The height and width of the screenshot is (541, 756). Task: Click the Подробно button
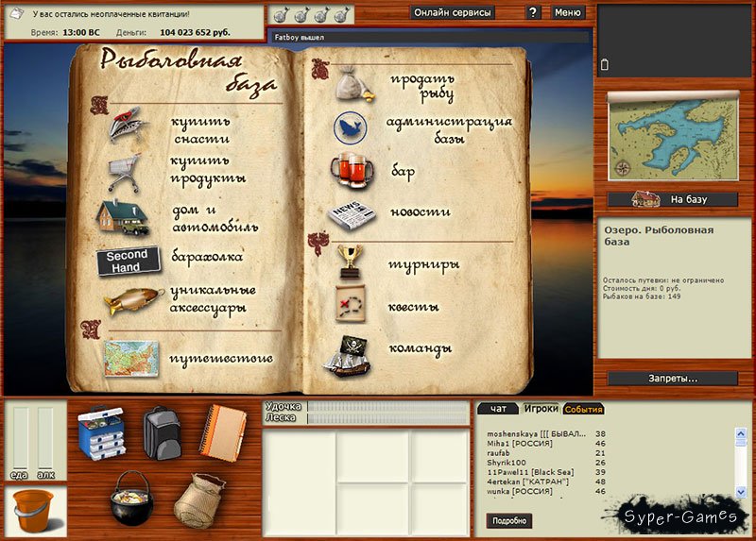click(x=509, y=521)
